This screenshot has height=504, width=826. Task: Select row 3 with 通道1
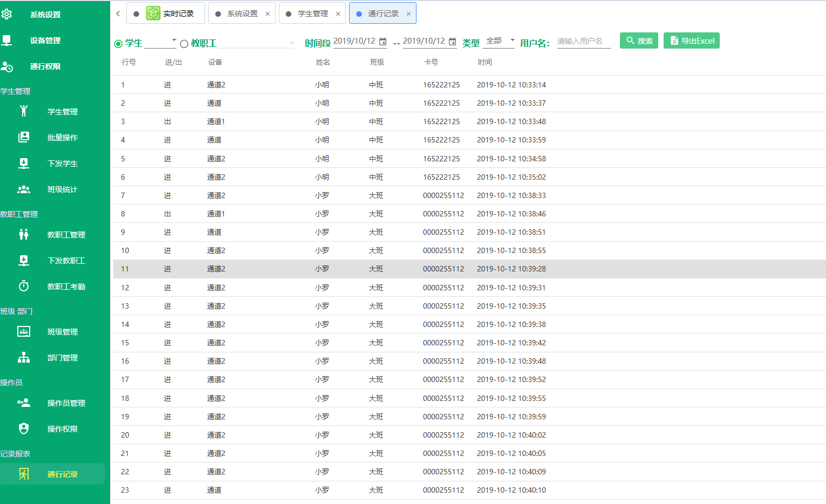[469, 121]
